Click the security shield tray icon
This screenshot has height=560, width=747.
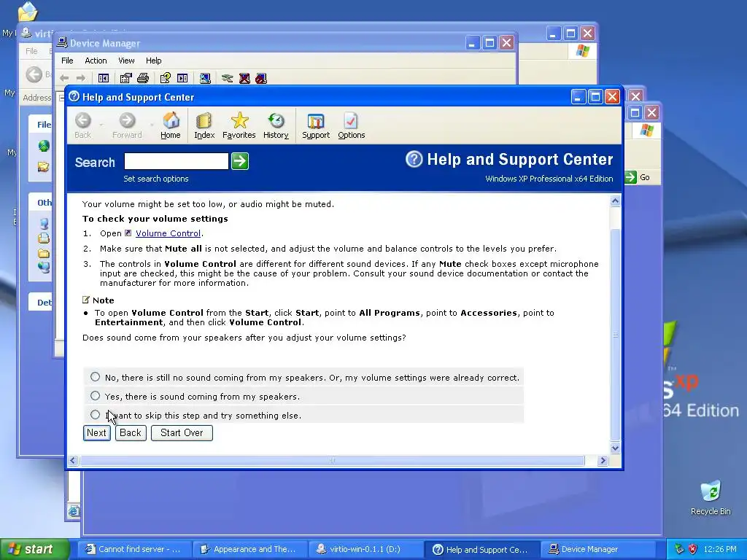(693, 549)
